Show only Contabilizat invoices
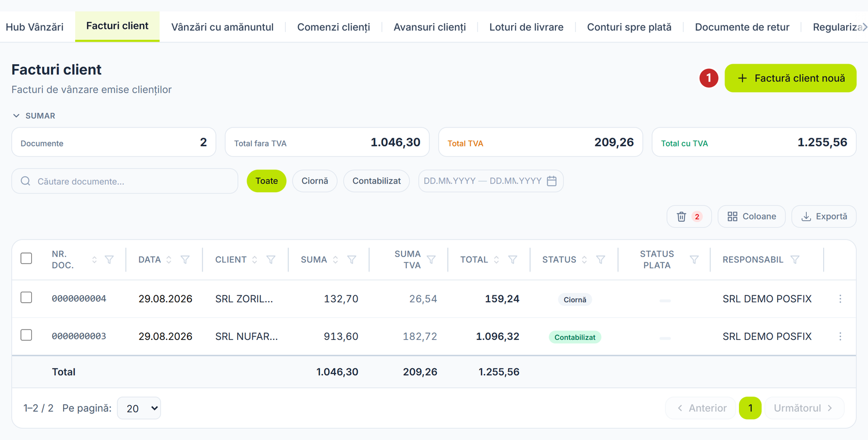The width and height of the screenshot is (868, 440). point(377,181)
